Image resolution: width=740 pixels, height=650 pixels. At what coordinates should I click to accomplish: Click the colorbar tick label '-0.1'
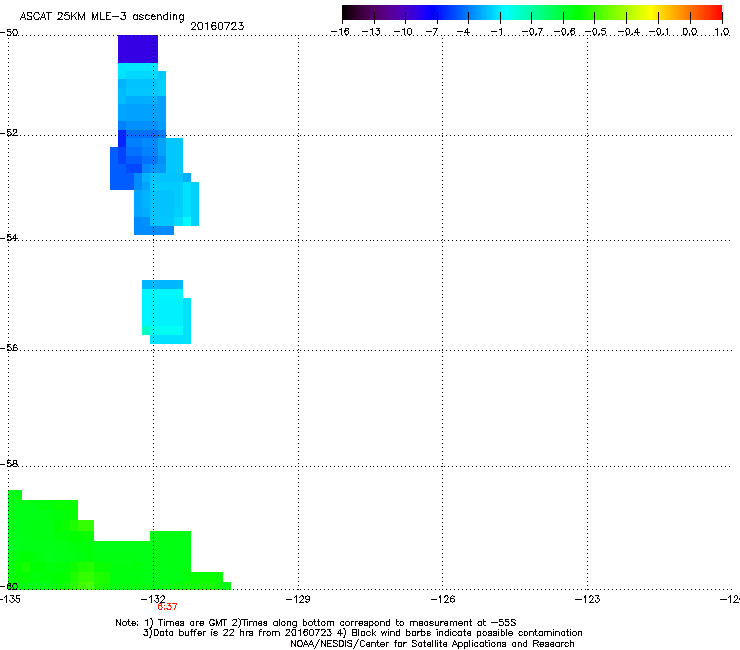(x=659, y=32)
